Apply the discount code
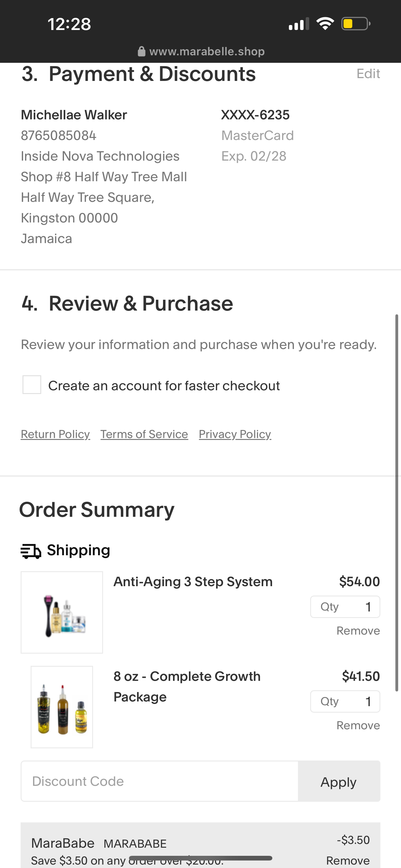The width and height of the screenshot is (401, 868). (339, 781)
